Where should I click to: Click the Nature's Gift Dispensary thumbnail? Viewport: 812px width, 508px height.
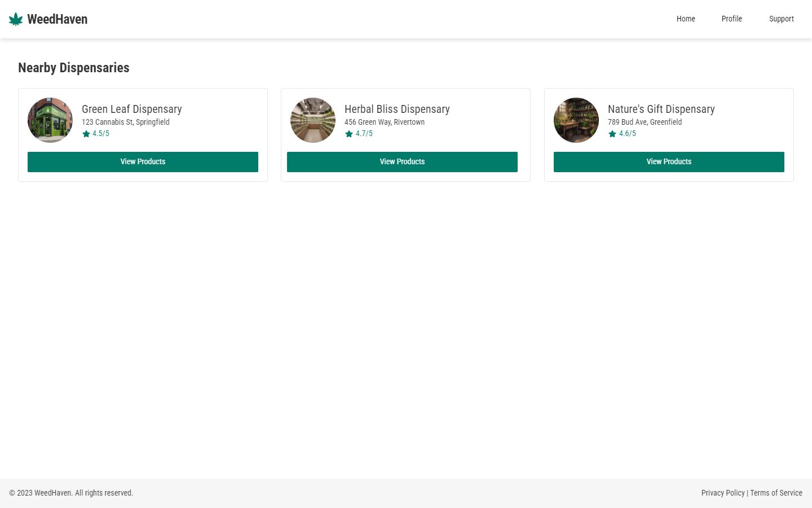(x=576, y=120)
